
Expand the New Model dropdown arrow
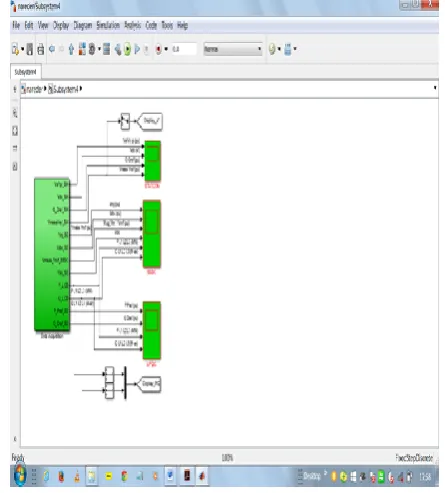click(22, 49)
